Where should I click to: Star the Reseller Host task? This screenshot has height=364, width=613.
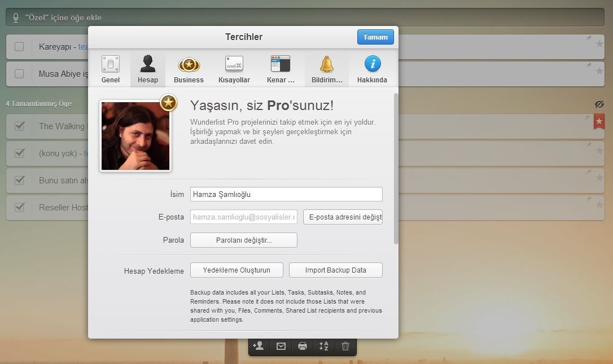click(599, 204)
